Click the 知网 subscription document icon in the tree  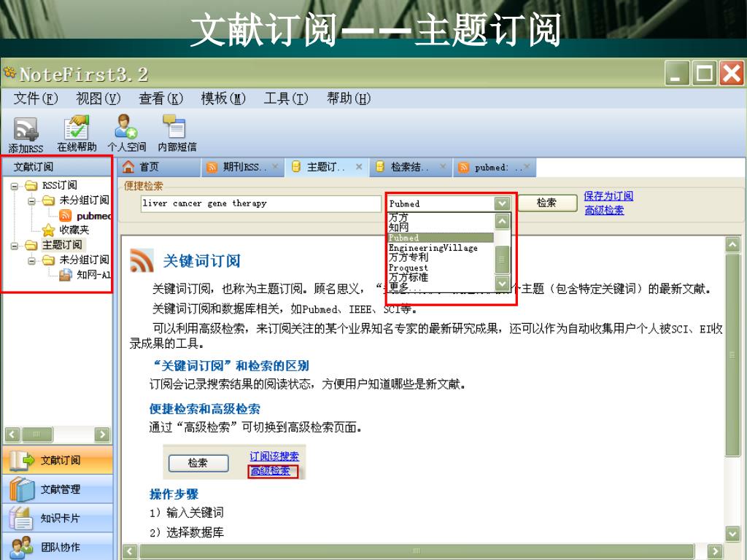pos(65,275)
